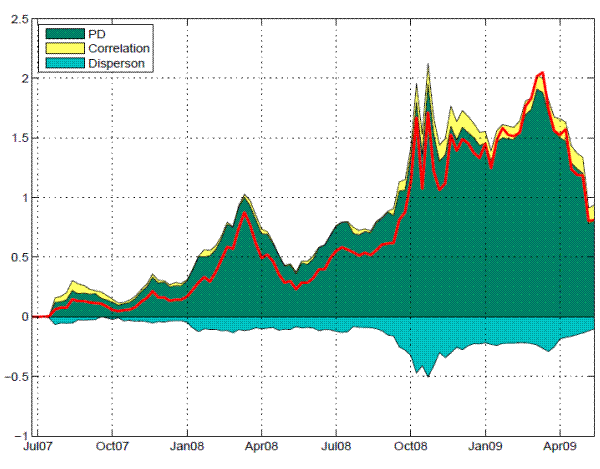
Task: Click the Jan08 x-axis tick label
Action: pyautogui.click(x=186, y=447)
